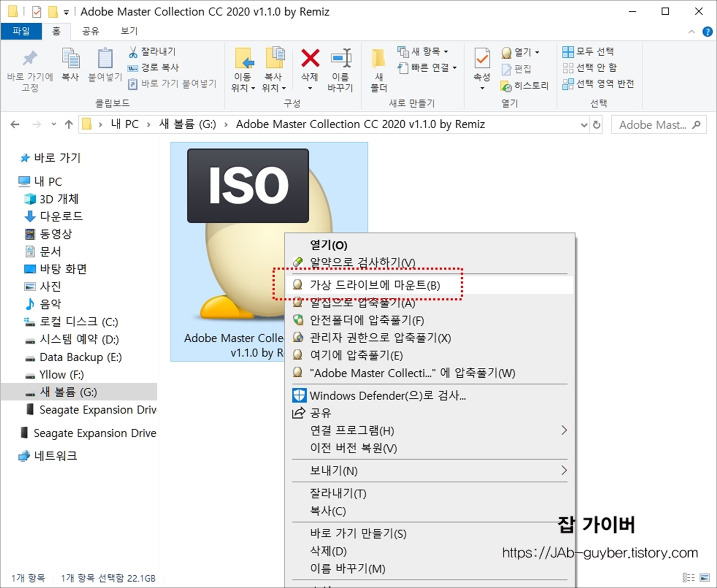Choose Extract here (여기에 압축풀기)

click(430, 355)
